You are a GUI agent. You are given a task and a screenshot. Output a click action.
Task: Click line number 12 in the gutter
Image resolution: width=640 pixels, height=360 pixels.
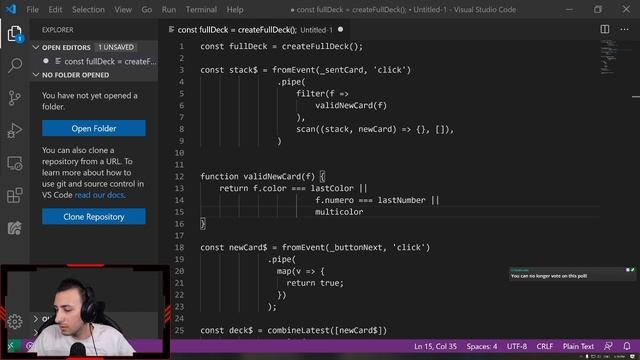click(180, 176)
